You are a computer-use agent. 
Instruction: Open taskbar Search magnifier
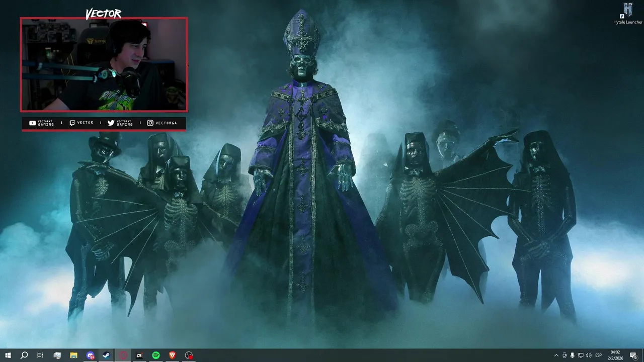pyautogui.click(x=24, y=355)
